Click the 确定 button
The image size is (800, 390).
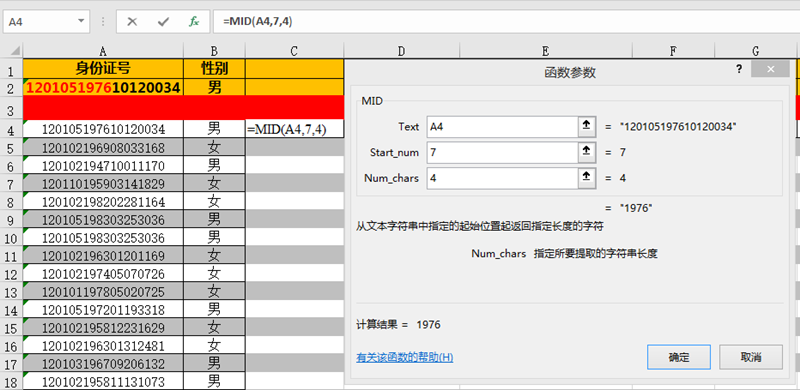coord(679,357)
